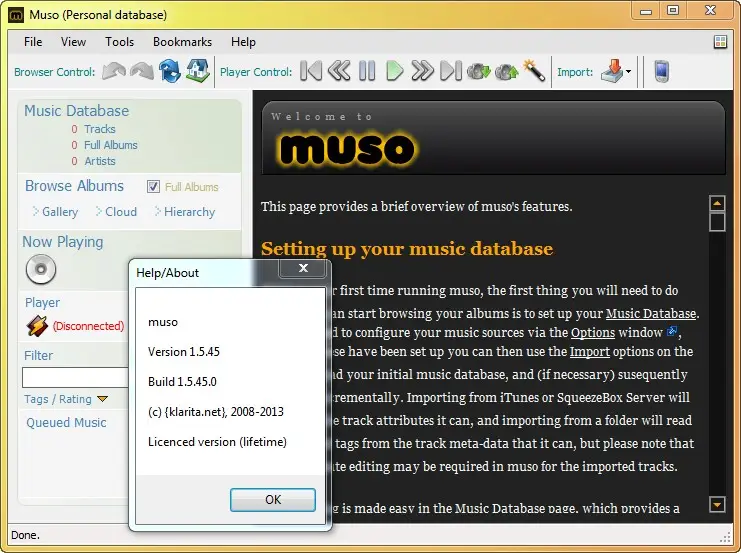This screenshot has width=741, height=553.
Task: Click the Browse Albums heading
Action: (x=74, y=186)
